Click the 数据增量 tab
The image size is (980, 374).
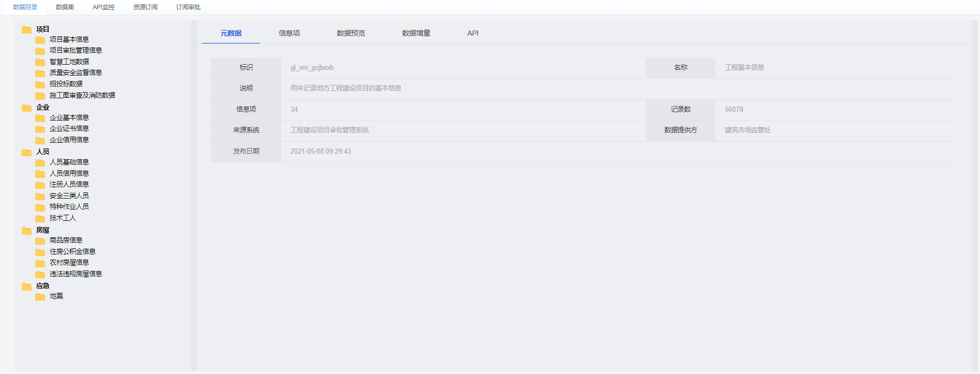coord(416,33)
